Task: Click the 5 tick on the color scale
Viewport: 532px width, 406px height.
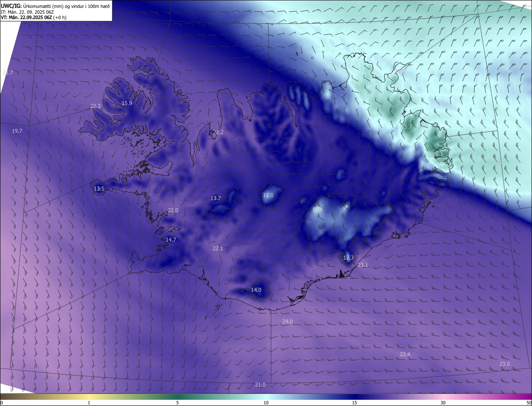Action: pos(177,403)
